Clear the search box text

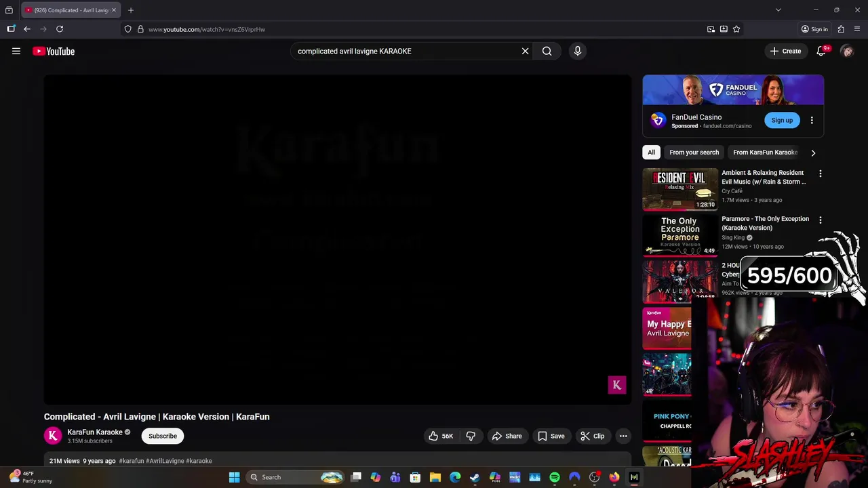(x=525, y=51)
